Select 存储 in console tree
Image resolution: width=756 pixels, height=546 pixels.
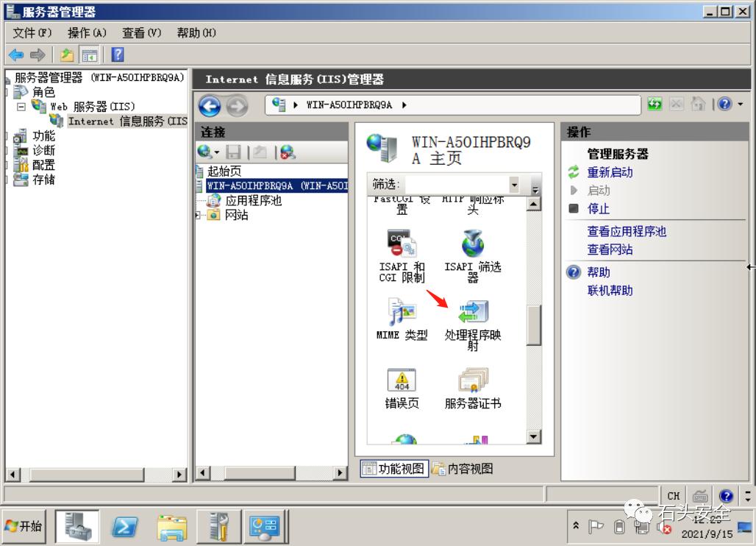tap(43, 180)
